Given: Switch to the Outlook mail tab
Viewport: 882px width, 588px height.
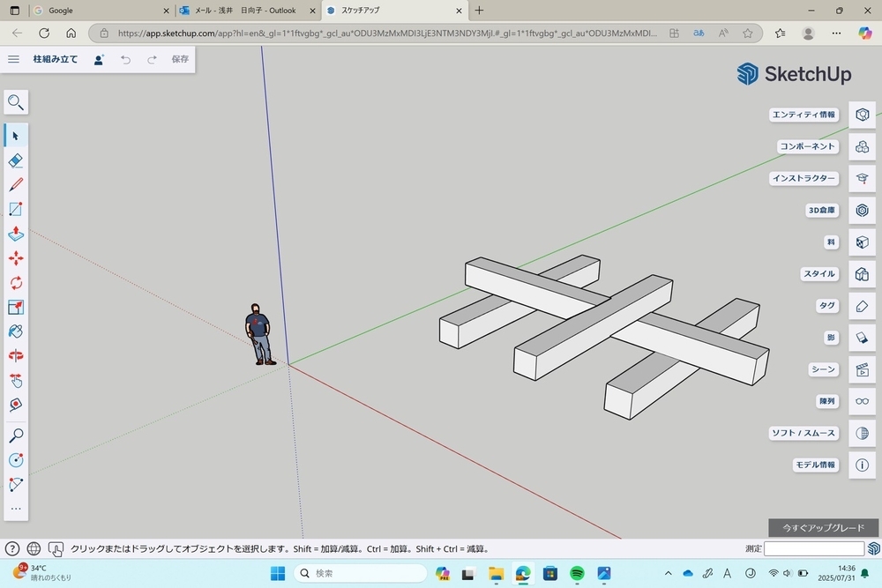Looking at the screenshot, I should coord(248,11).
